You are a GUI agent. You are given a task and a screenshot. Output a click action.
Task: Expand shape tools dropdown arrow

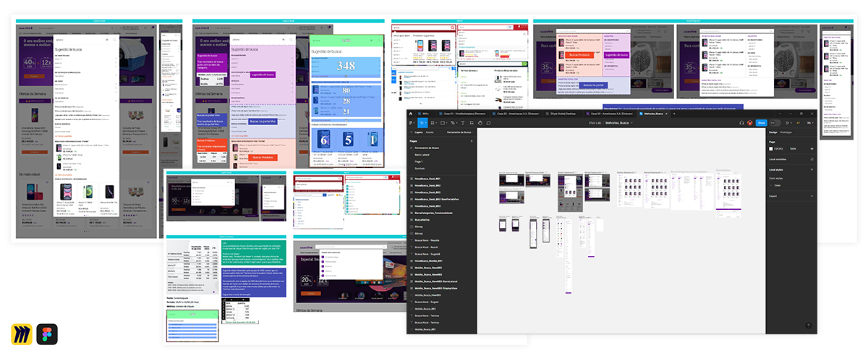coord(446,123)
